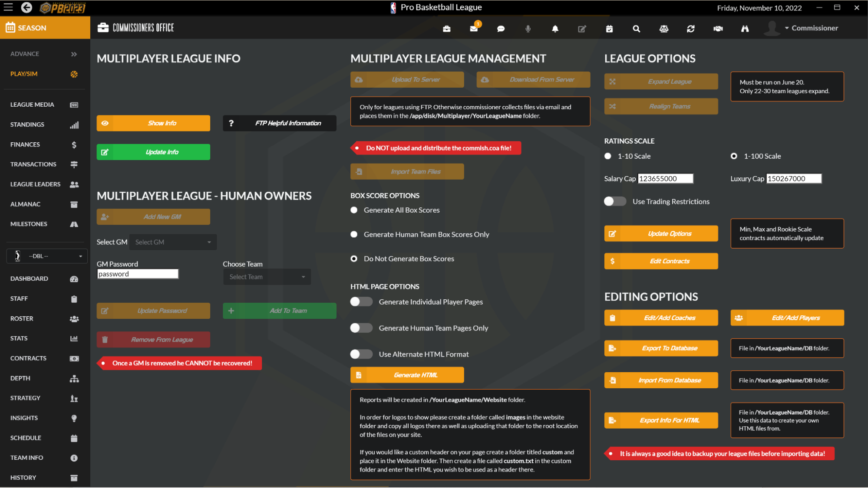The height and width of the screenshot is (488, 868).
Task: Click the binoculars scouting icon
Action: click(x=745, y=29)
